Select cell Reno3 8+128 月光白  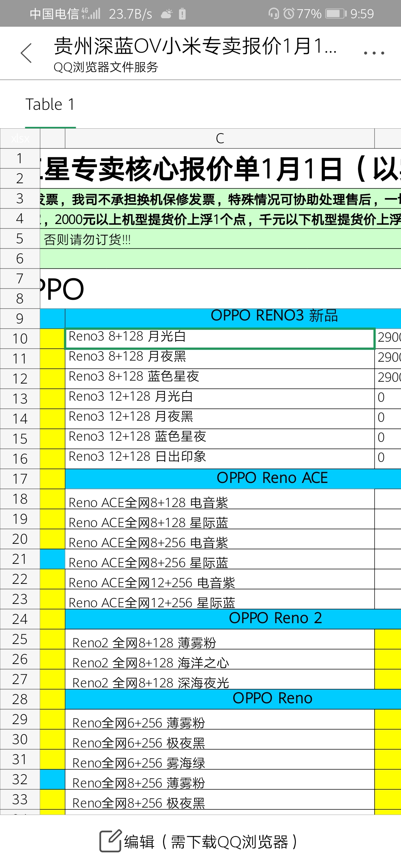220,338
